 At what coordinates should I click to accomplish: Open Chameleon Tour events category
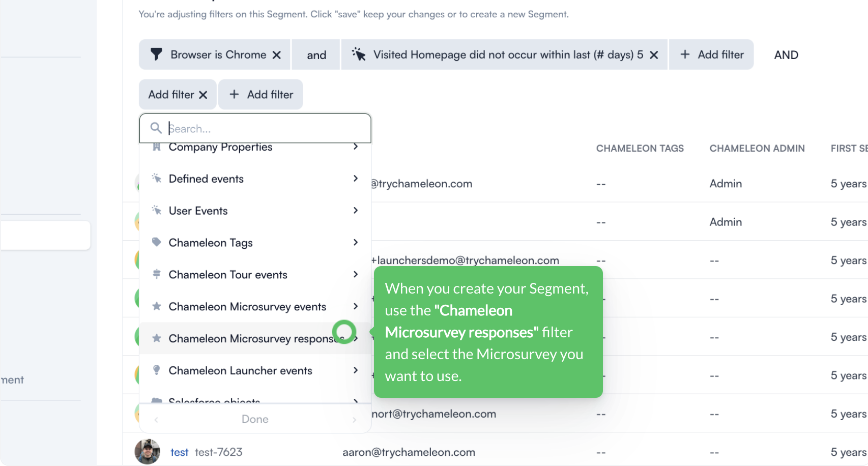[x=255, y=275]
